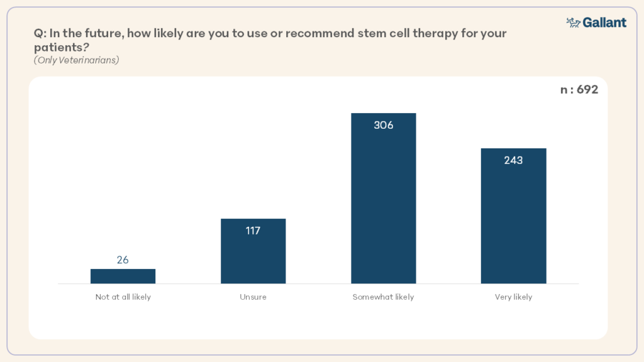Image resolution: width=644 pixels, height=362 pixels.
Task: Click the 117 data value label
Action: (x=253, y=231)
